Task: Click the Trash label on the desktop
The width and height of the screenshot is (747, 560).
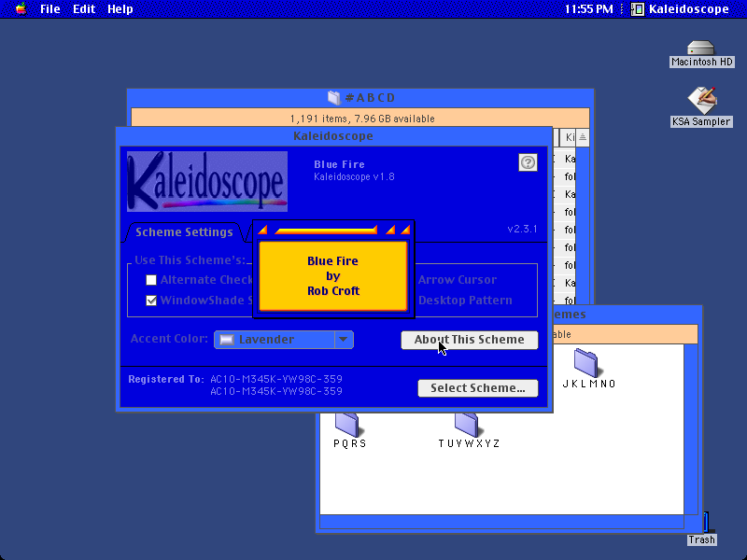Action: [x=701, y=539]
